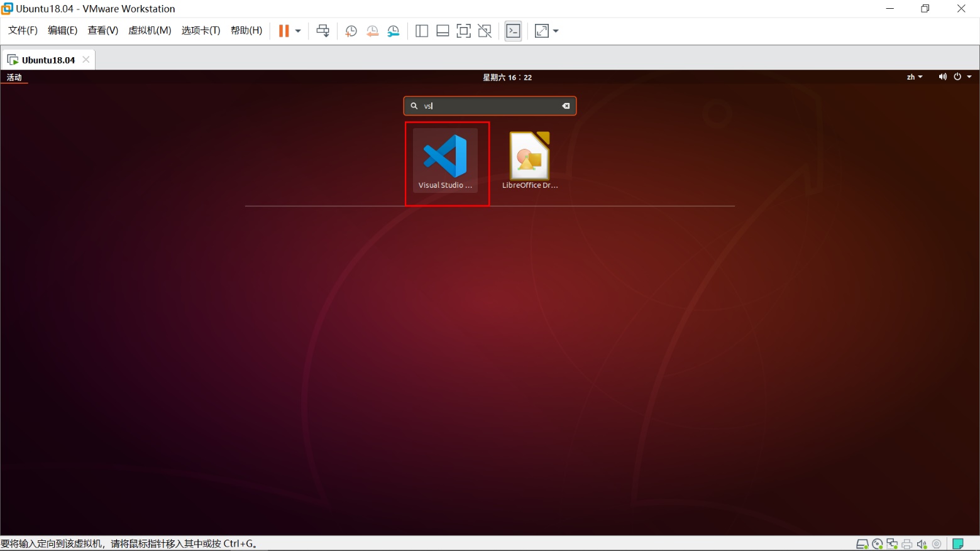Image resolution: width=980 pixels, height=551 pixels.
Task: Click the Ubuntu volume speaker icon
Action: pyautogui.click(x=942, y=77)
